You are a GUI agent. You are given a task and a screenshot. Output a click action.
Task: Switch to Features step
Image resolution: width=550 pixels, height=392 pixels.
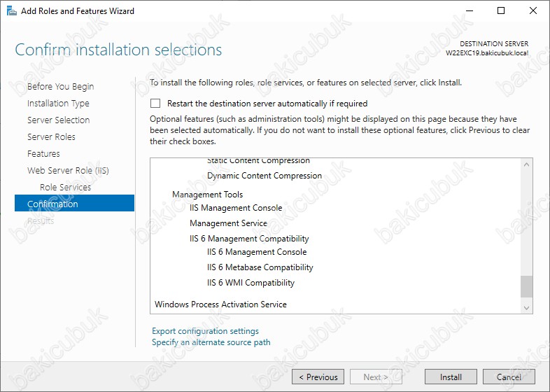tap(43, 154)
